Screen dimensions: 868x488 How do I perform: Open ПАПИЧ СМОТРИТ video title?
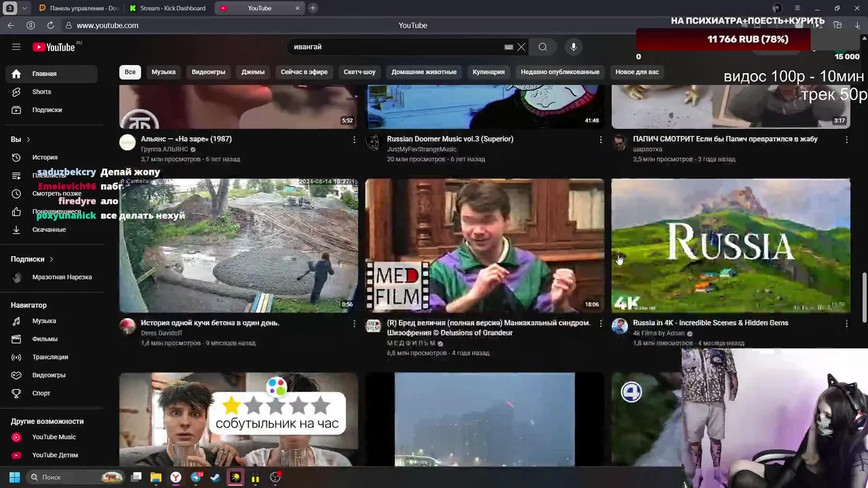click(x=725, y=139)
